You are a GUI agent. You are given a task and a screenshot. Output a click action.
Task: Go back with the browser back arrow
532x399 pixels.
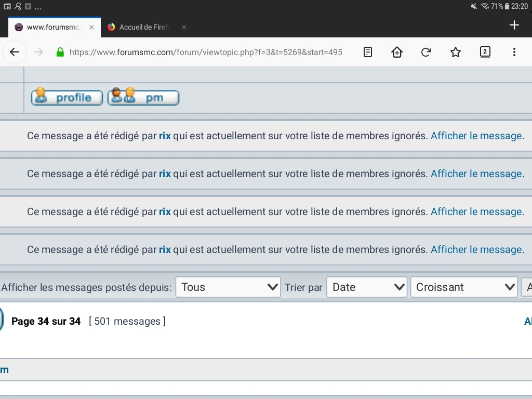coord(14,52)
